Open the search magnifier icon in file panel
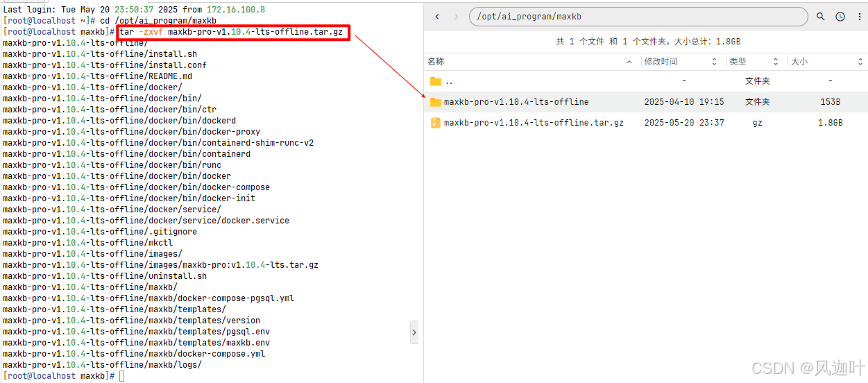This screenshot has width=868, height=383. pos(820,17)
